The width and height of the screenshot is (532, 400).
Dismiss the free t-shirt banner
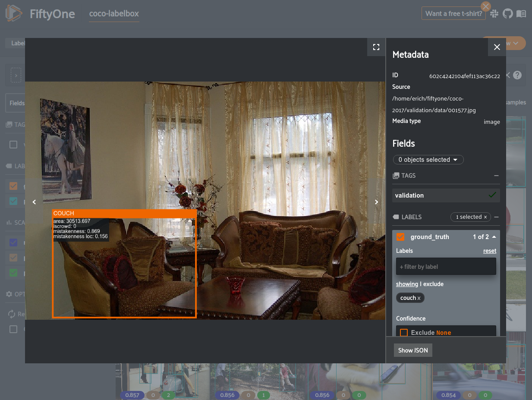click(x=486, y=6)
